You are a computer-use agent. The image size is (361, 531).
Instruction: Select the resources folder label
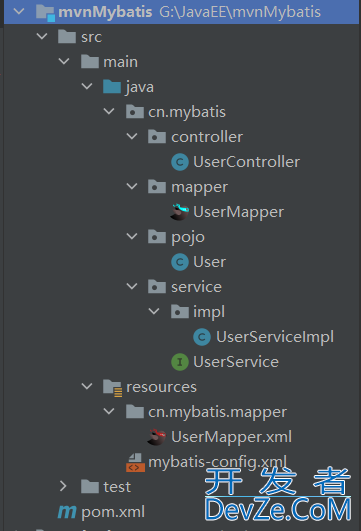click(161, 387)
